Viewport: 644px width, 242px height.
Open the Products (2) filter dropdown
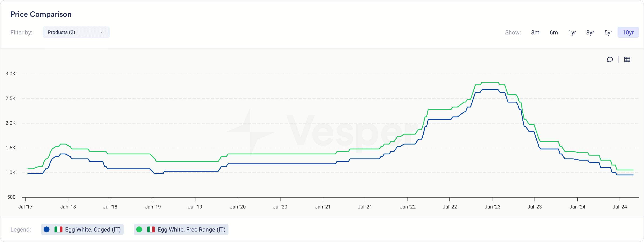click(x=76, y=32)
